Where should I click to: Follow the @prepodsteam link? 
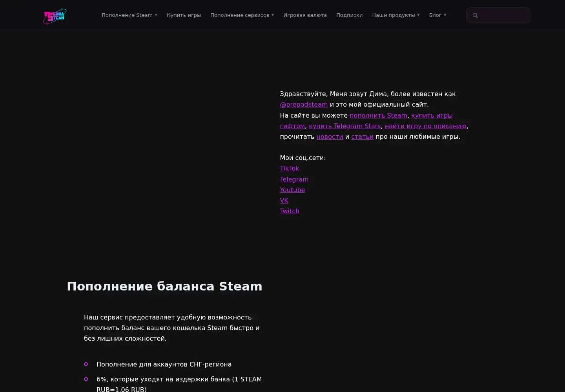pos(304,104)
